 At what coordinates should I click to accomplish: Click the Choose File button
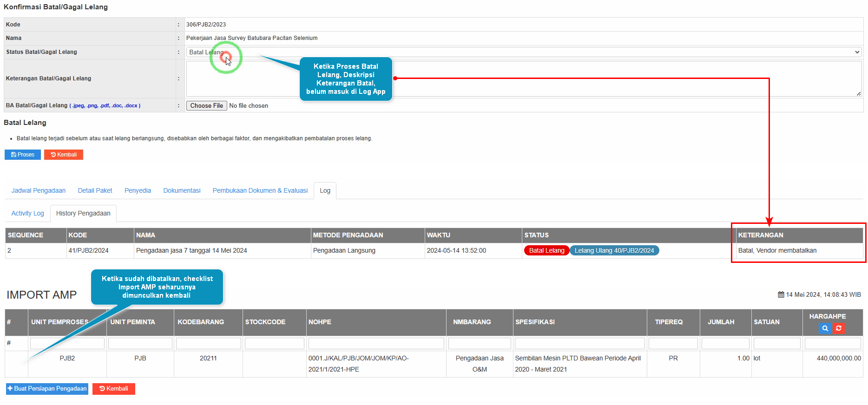pos(207,106)
